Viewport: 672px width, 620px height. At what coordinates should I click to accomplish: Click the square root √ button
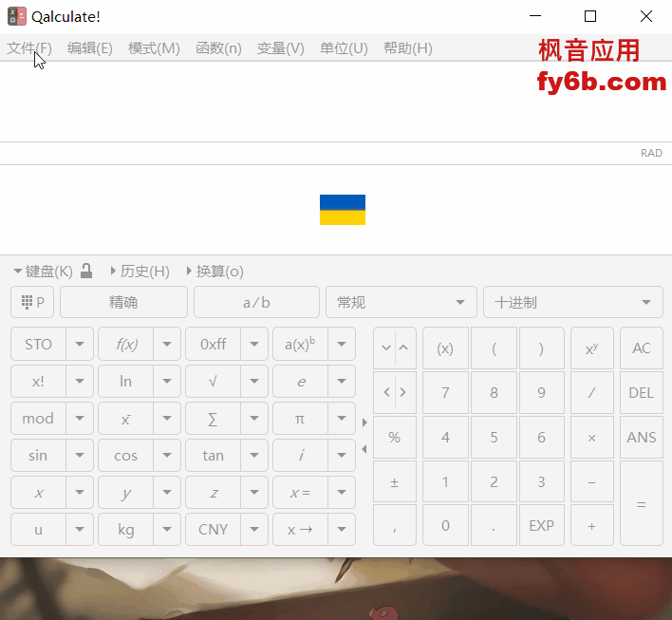pos(214,381)
